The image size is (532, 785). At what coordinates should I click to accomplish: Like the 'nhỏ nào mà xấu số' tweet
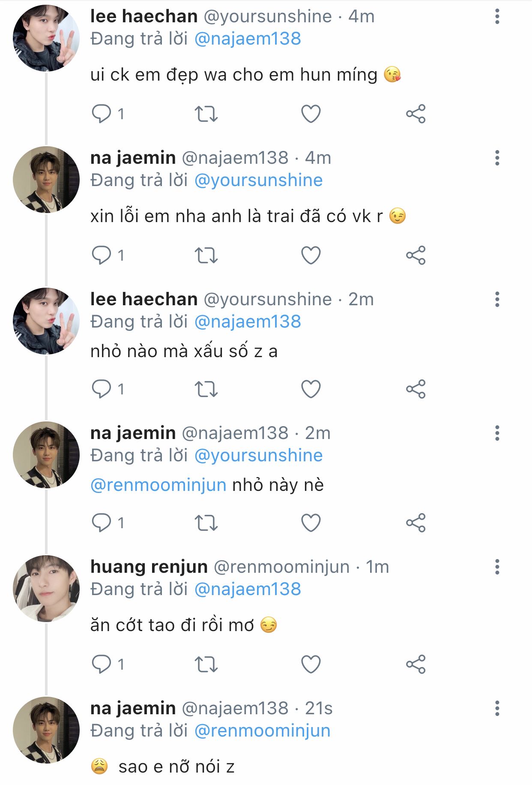pyautogui.click(x=311, y=389)
